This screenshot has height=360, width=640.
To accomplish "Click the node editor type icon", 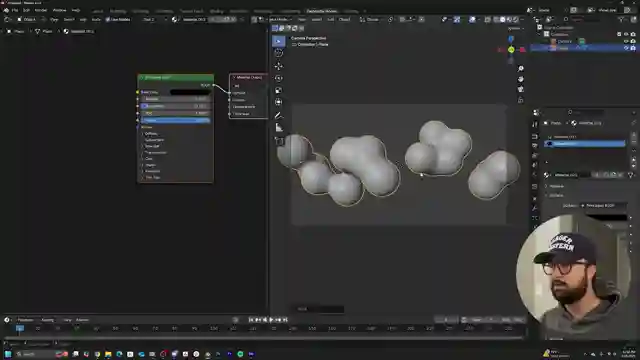I will [7, 19].
